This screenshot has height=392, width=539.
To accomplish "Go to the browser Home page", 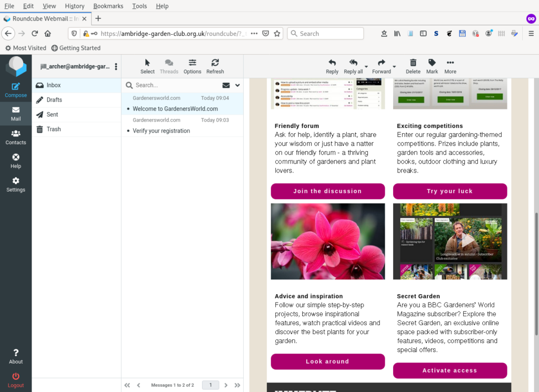I will (x=47, y=33).
